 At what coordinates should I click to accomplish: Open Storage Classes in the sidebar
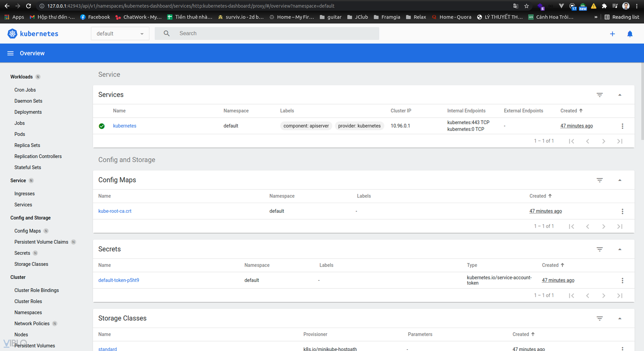point(31,264)
